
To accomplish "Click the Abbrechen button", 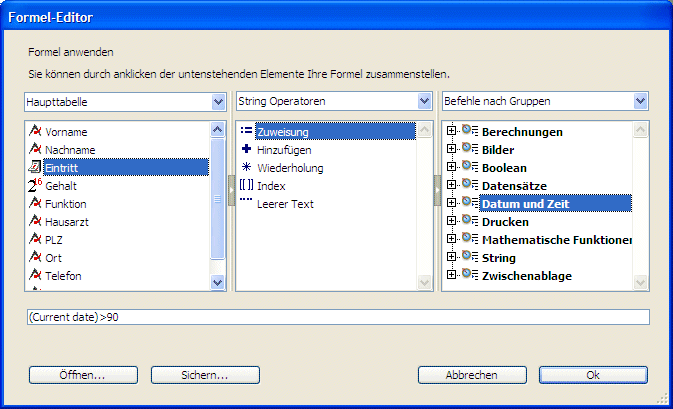I will 472,375.
